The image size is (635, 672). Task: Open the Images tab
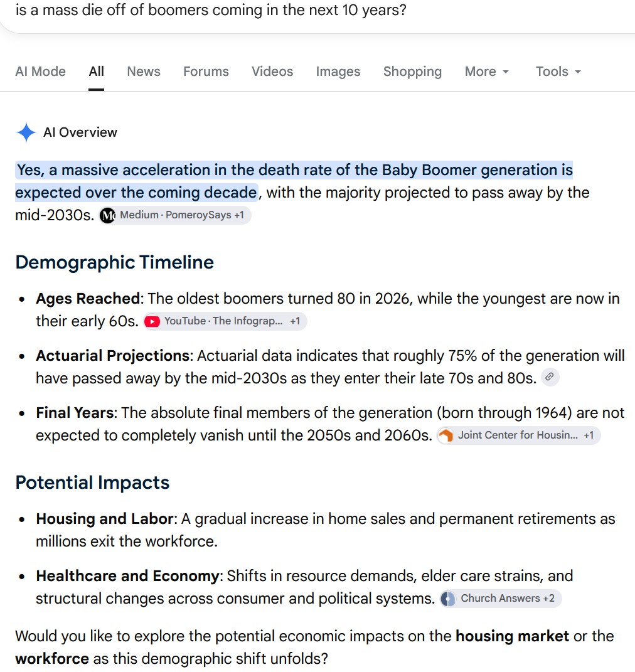338,72
